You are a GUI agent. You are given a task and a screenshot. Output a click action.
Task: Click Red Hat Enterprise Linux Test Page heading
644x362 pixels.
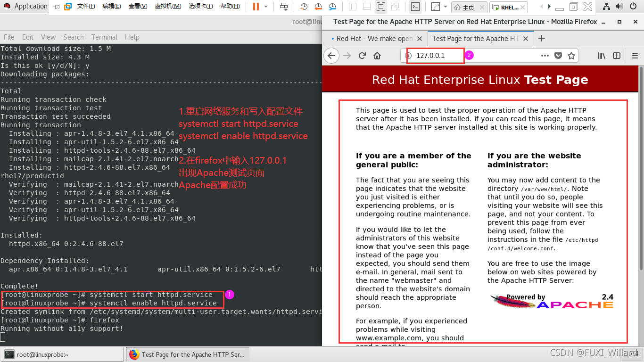point(480,80)
